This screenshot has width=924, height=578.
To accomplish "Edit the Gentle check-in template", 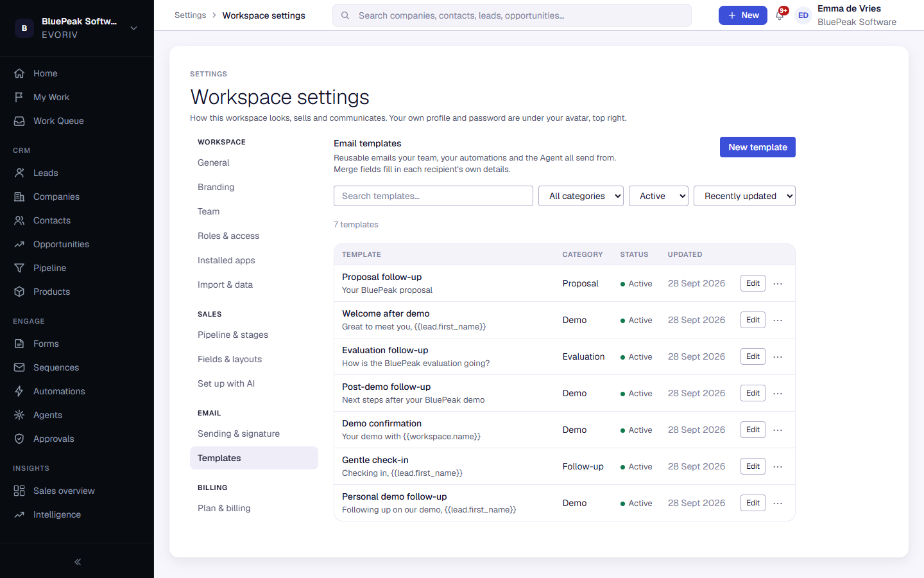I will click(x=753, y=466).
